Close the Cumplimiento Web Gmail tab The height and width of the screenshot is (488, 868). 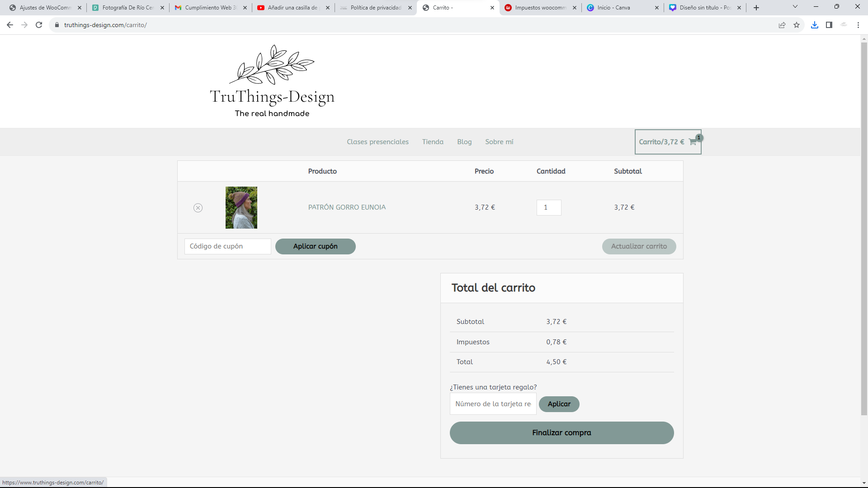point(245,8)
